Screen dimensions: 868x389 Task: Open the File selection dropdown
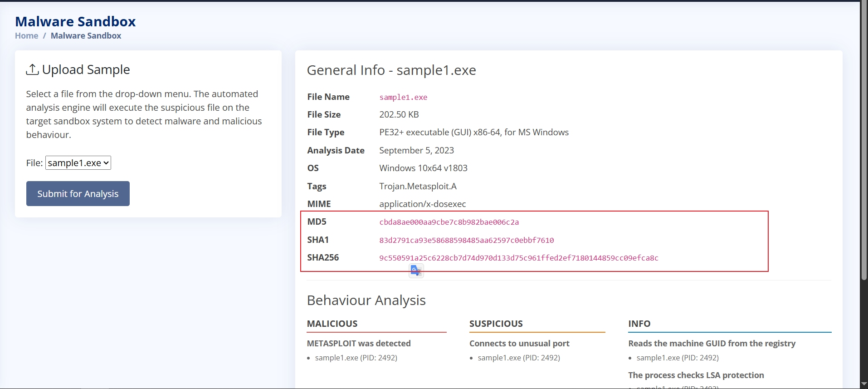78,163
